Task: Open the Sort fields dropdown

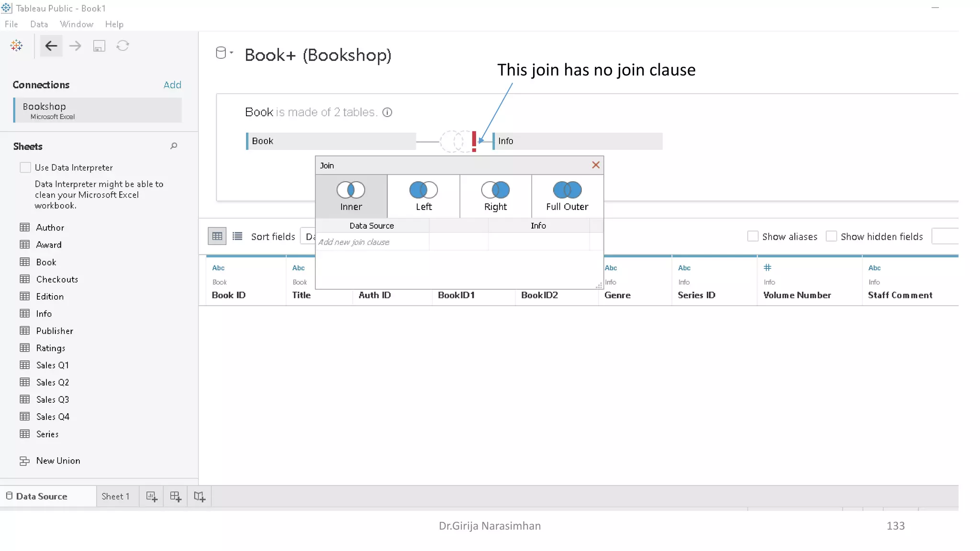Action: click(x=307, y=236)
